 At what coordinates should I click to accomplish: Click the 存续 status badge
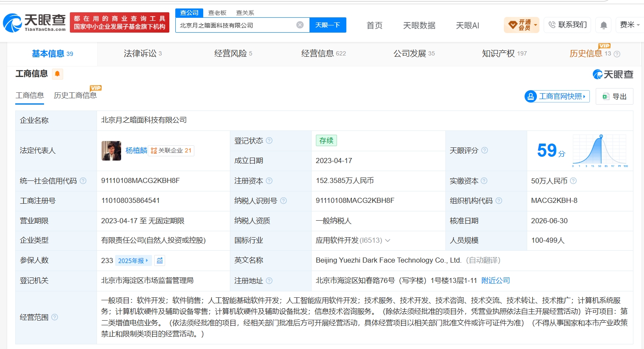click(x=326, y=141)
